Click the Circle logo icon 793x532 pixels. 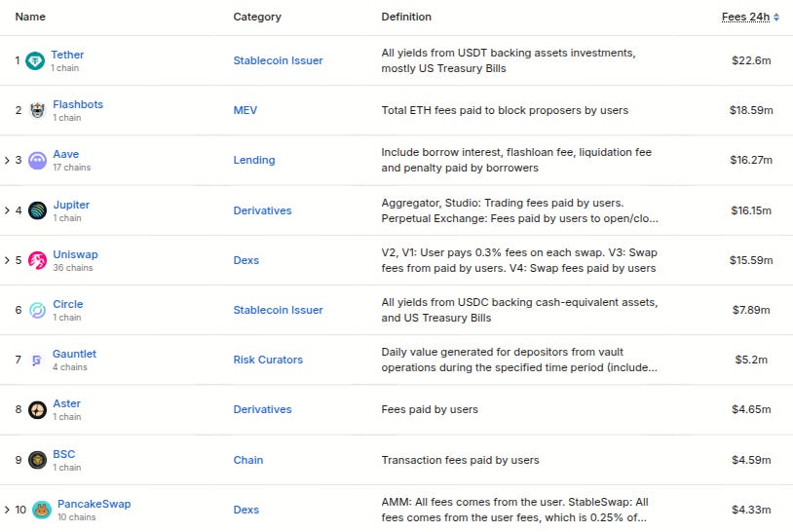[x=37, y=310]
